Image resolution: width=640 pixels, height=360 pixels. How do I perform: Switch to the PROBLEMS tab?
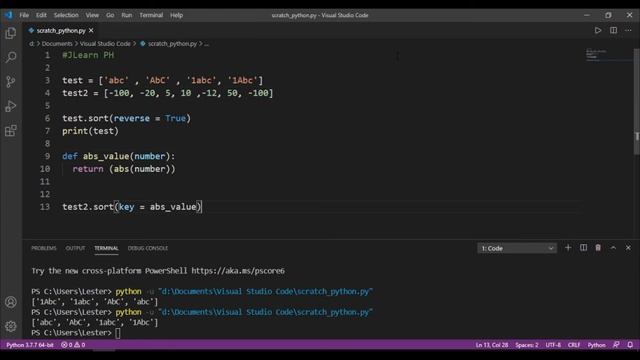(44, 248)
